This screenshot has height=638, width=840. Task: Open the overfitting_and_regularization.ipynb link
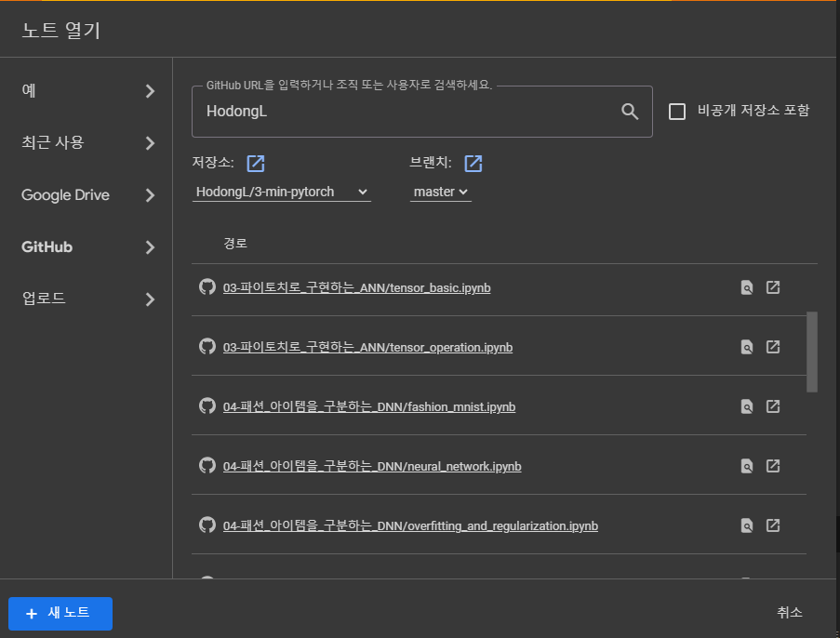(x=410, y=525)
